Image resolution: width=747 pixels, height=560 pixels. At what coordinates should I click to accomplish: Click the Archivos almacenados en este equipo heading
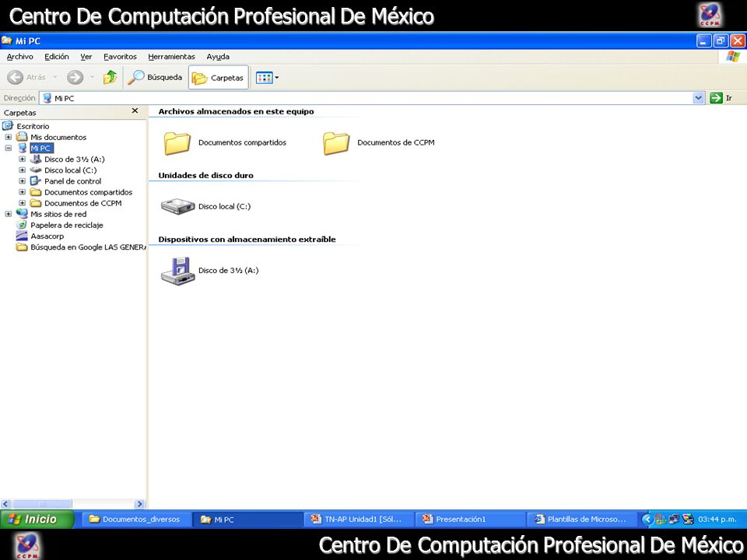(236, 111)
